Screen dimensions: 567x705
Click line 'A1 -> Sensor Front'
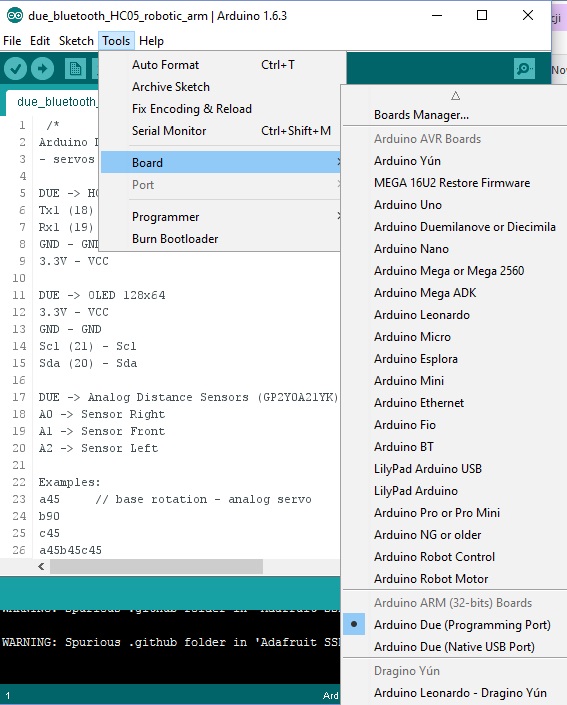(102, 432)
